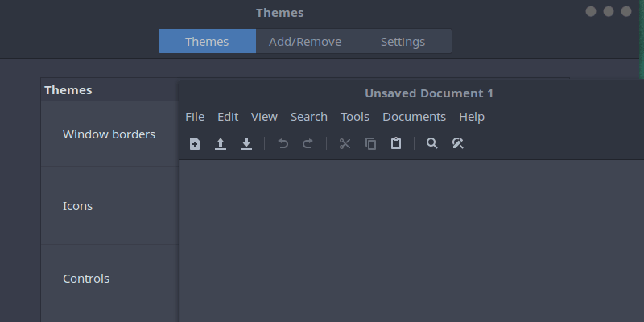Switch to the Settings tab

tap(402, 42)
